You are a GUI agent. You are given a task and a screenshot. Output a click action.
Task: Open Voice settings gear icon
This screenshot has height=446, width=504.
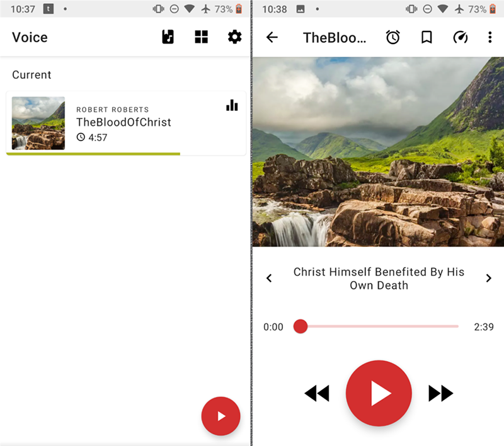234,37
